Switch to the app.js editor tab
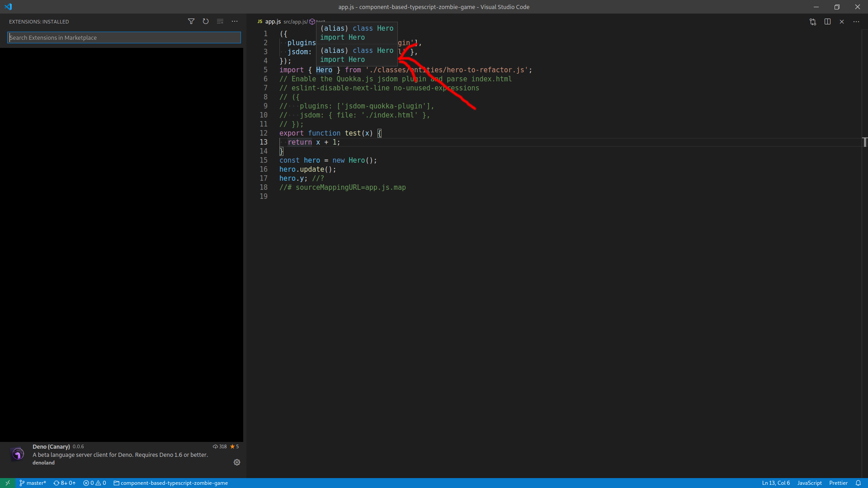The width and height of the screenshot is (868, 488). point(273,21)
